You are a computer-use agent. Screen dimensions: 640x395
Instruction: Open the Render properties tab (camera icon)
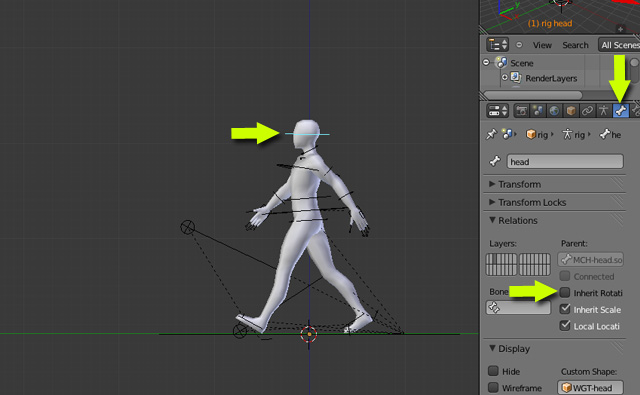tap(521, 111)
